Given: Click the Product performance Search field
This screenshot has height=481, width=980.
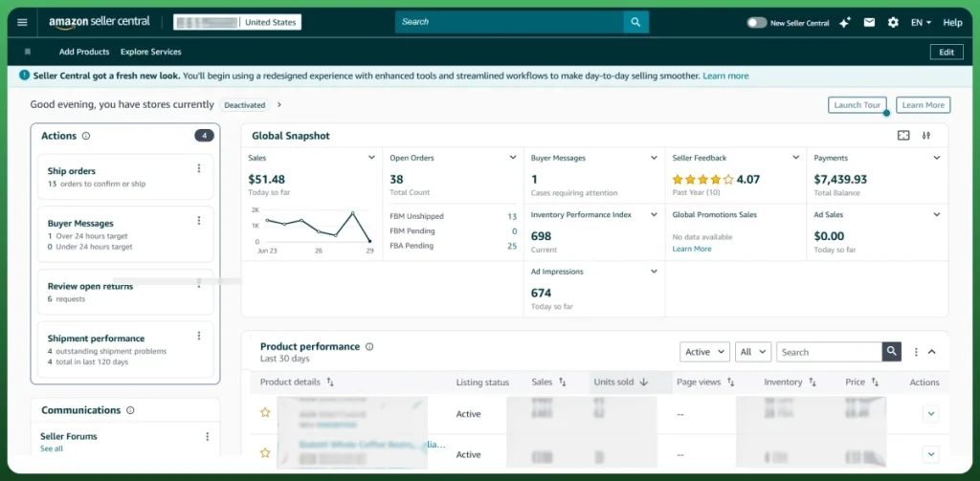Looking at the screenshot, I should click(x=830, y=352).
